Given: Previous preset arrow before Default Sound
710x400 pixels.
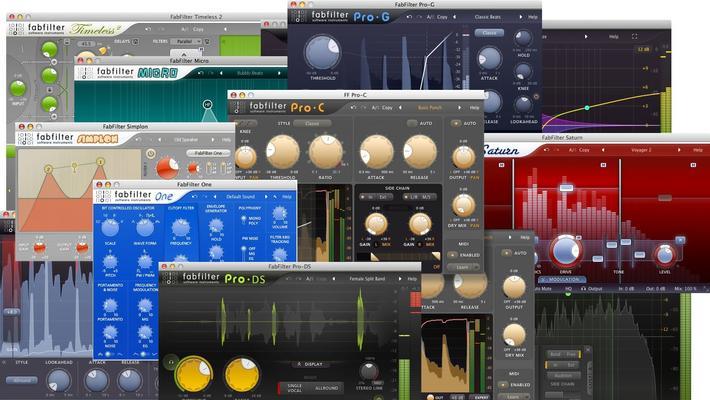Looking at the screenshot, I should tap(215, 197).
